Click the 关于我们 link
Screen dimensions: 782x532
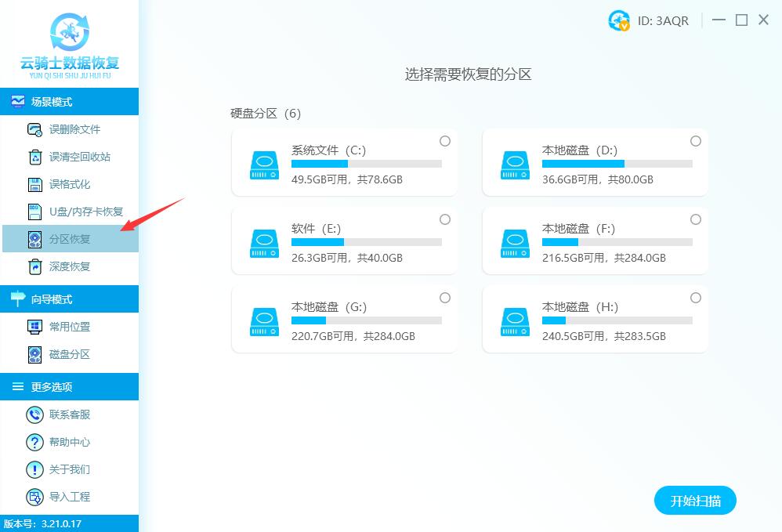(70, 469)
